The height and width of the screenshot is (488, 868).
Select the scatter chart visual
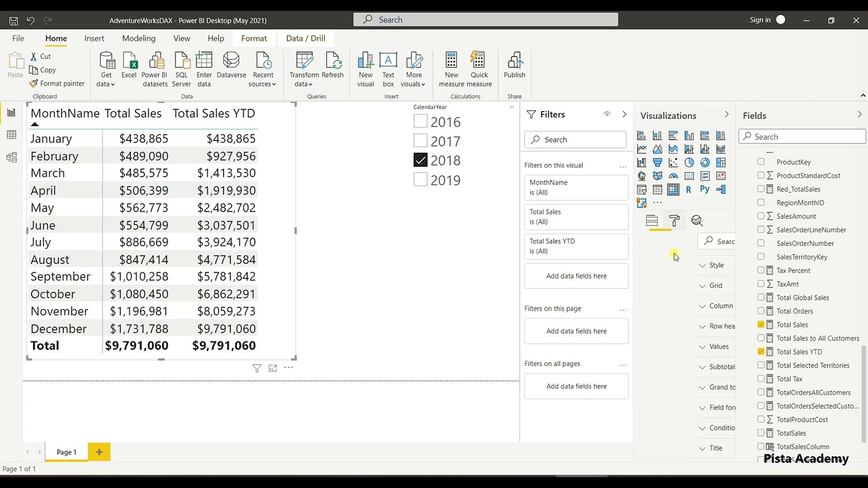tap(673, 163)
